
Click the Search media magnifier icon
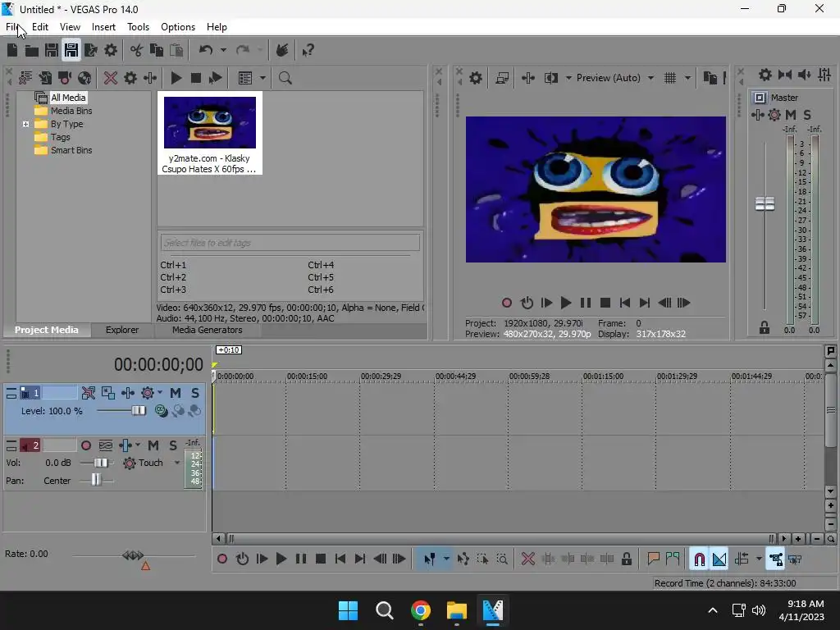pos(285,78)
